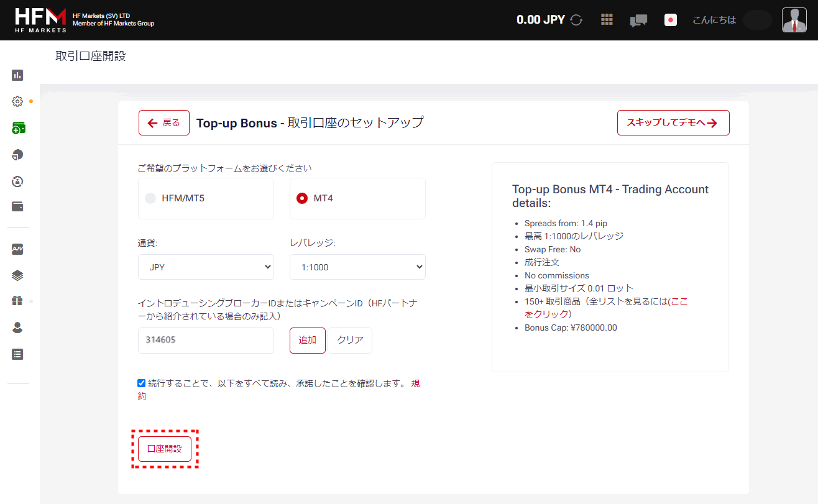The width and height of the screenshot is (818, 504).
Task: Click the 最高 1:1000のレバレッジ text
Action: [574, 236]
